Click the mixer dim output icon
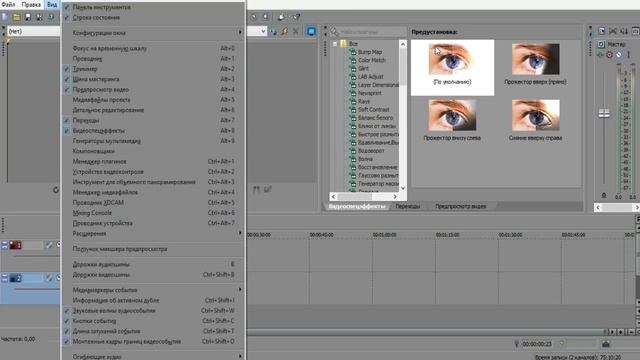 624,31
